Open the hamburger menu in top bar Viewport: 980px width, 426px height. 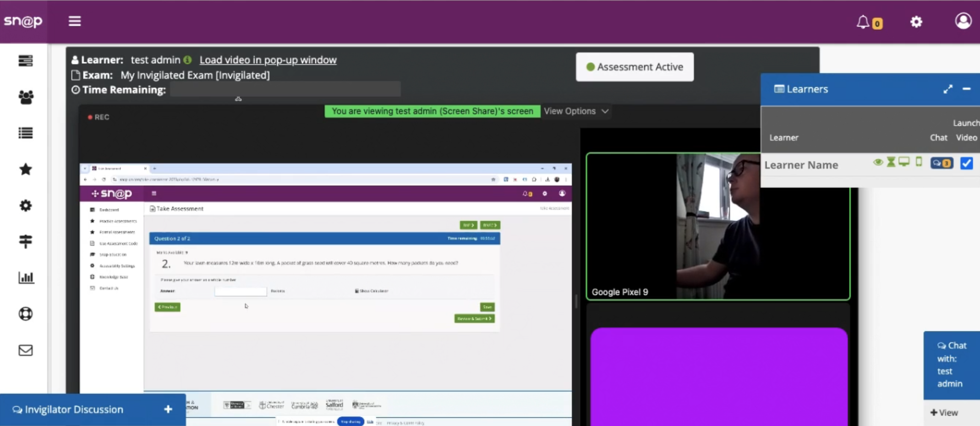coord(74,21)
